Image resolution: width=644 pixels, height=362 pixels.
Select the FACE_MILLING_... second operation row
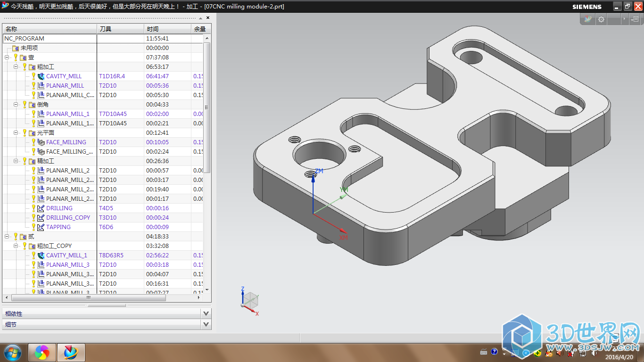(x=70, y=151)
